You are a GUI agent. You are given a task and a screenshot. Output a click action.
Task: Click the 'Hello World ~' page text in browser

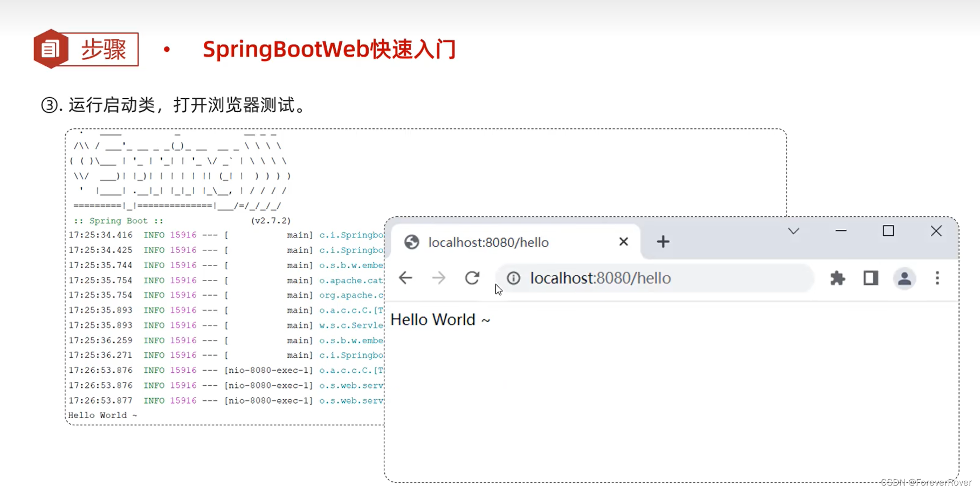[440, 319]
